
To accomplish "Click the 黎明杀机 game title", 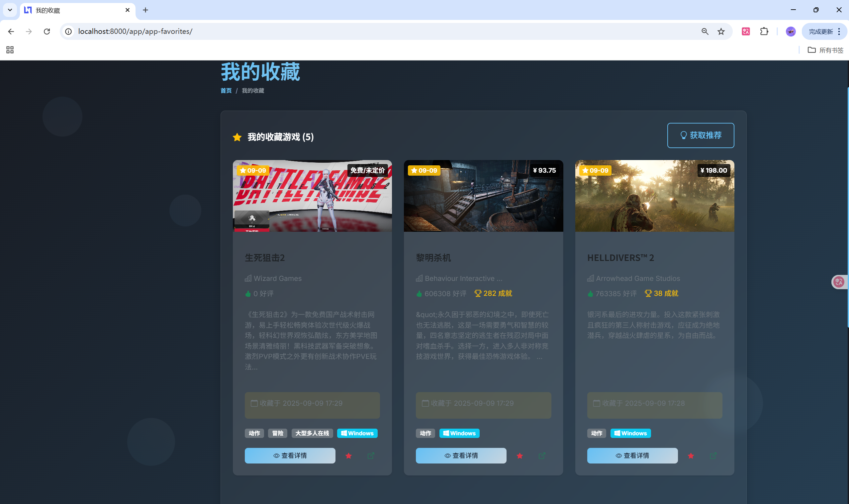I will coord(433,258).
